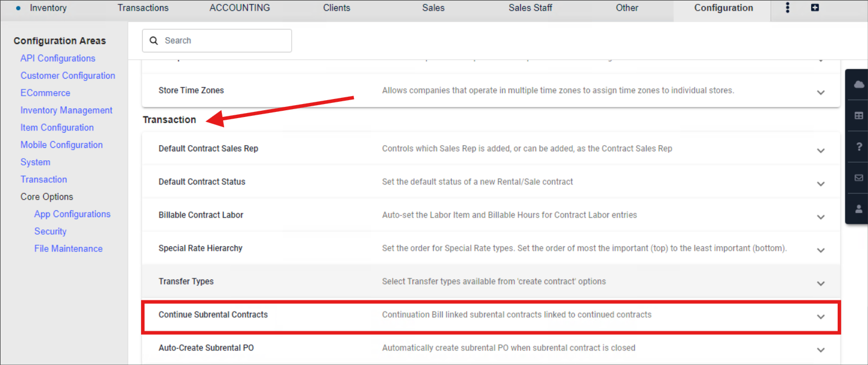Expand the Auto-Create Subrental PO chevron

(x=821, y=350)
